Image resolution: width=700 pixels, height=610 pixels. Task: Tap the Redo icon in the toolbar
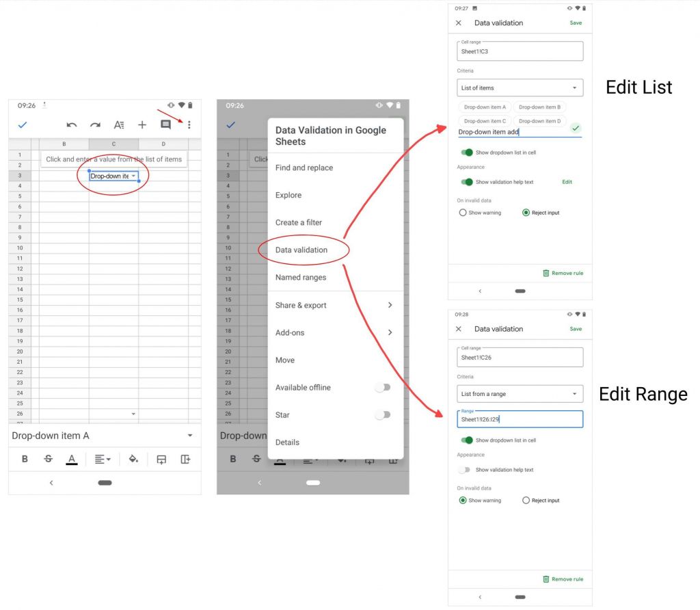pyautogui.click(x=96, y=125)
